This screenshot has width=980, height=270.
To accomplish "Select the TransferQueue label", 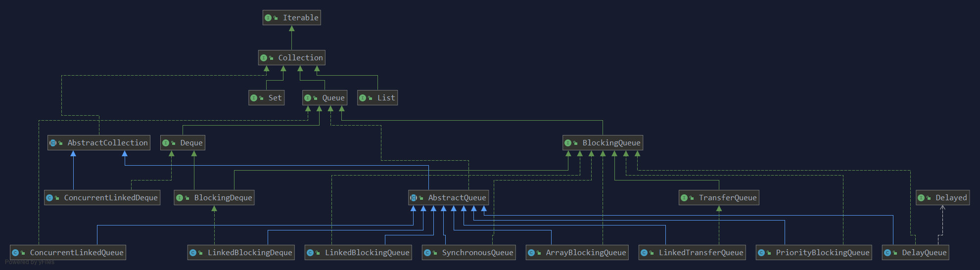I will [728, 198].
